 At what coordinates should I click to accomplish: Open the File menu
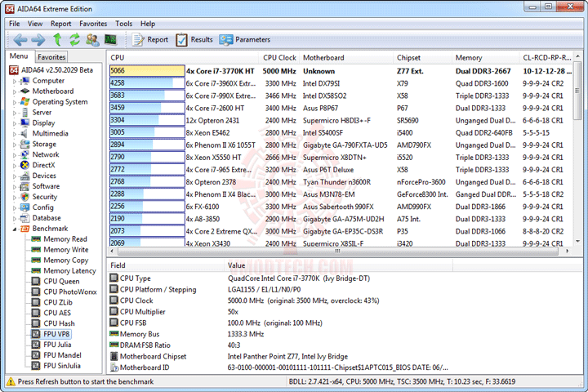[x=14, y=24]
